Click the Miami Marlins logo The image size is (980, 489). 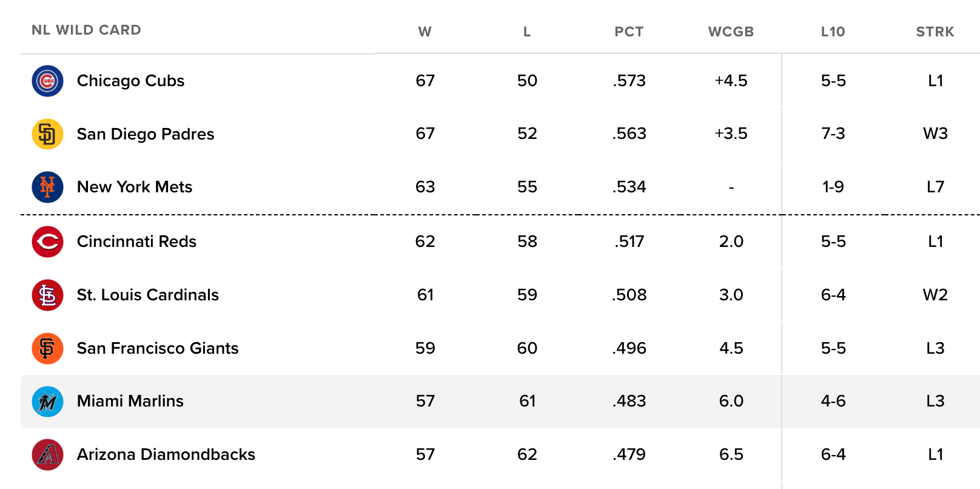tap(47, 401)
